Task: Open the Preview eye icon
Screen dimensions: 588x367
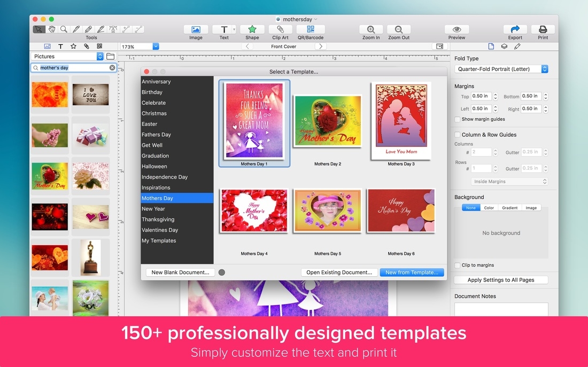Action: [x=457, y=29]
